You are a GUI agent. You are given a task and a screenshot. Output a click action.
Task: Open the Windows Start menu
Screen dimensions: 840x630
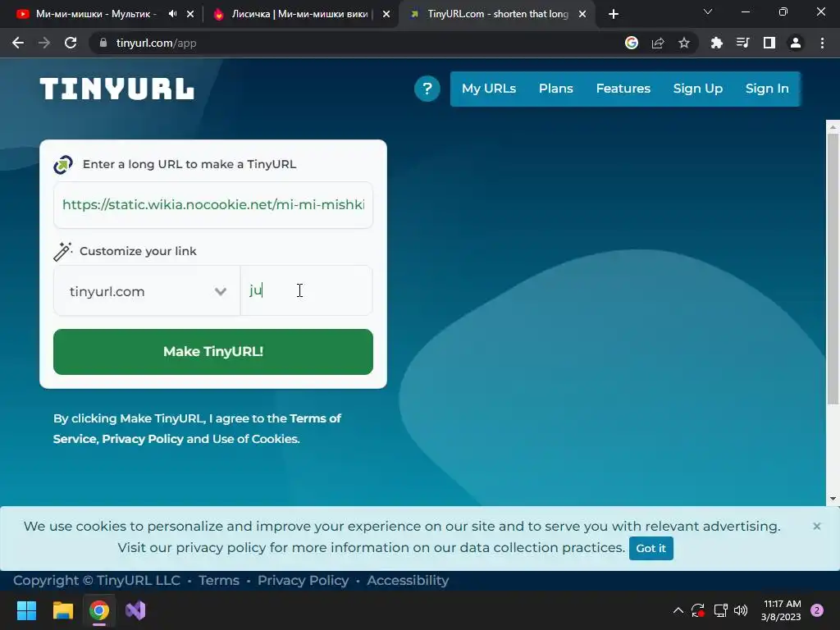pos(26,610)
